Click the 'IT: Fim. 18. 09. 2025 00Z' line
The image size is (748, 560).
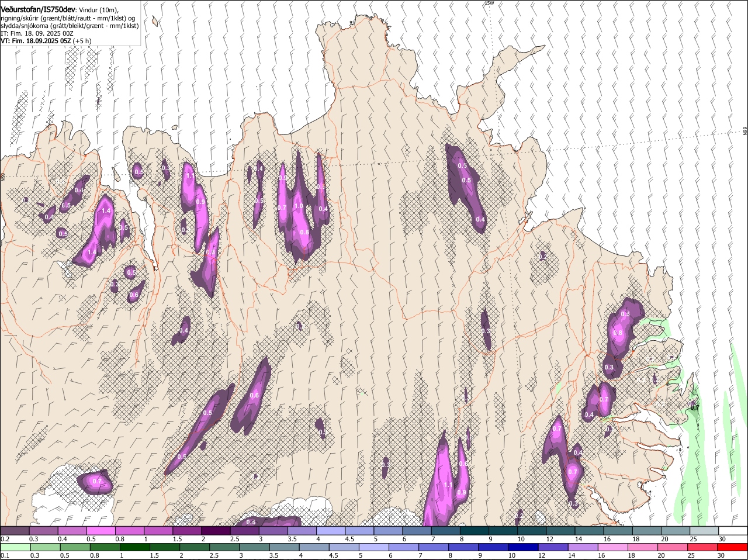click(x=37, y=33)
